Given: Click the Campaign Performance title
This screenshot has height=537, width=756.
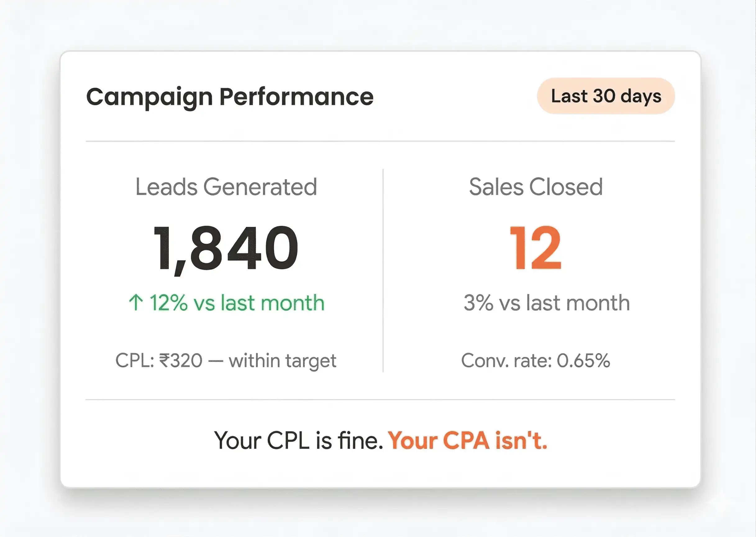Looking at the screenshot, I should (230, 97).
